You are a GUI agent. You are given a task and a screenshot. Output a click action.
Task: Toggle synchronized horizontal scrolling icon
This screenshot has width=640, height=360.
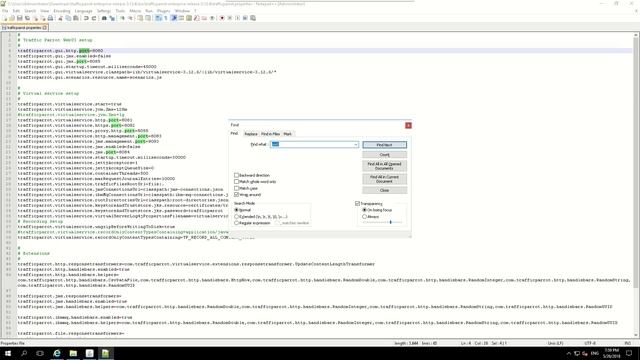pyautogui.click(x=148, y=18)
